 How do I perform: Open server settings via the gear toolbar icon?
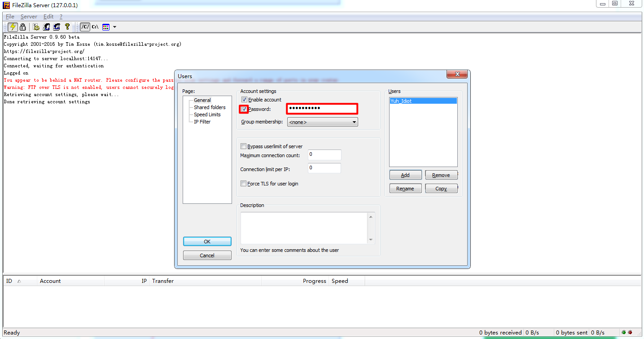pos(36,27)
